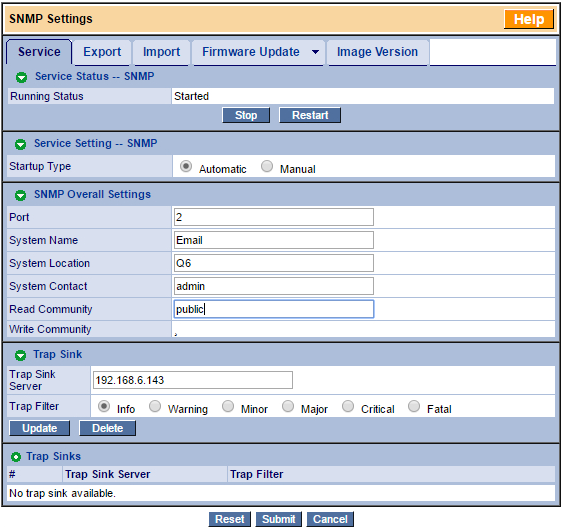Focus the Port input field

coord(274,217)
